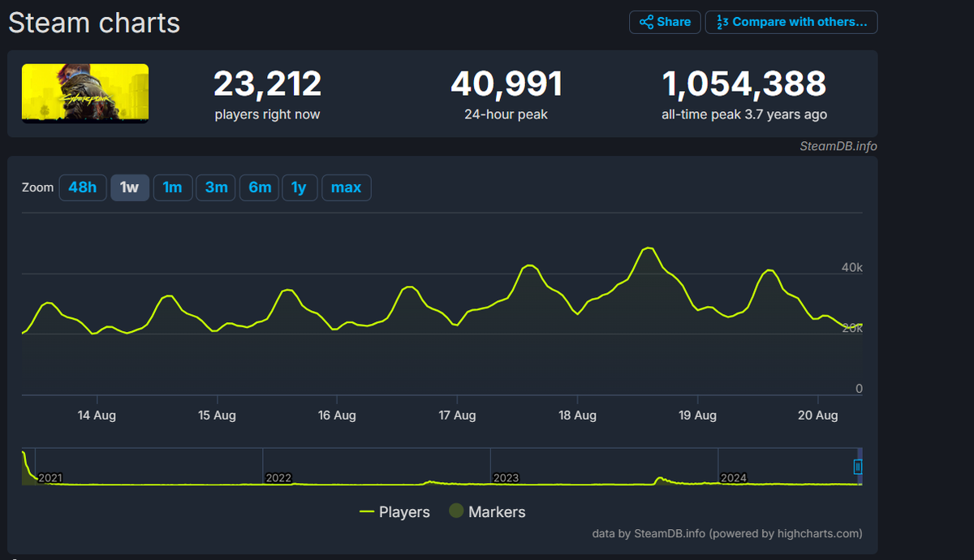Click the 14 Aug axis label

(x=97, y=416)
